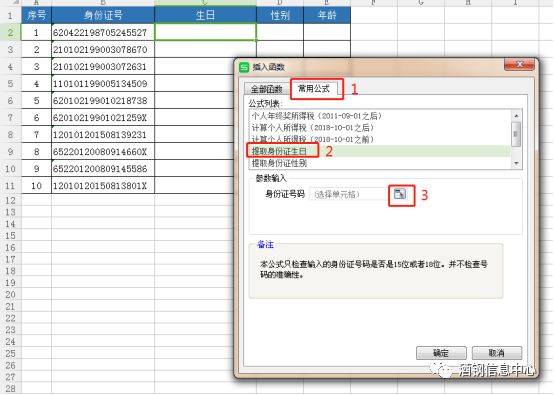Click the 序号 cell containing 5
This screenshot has width=554, height=395.
click(36, 100)
